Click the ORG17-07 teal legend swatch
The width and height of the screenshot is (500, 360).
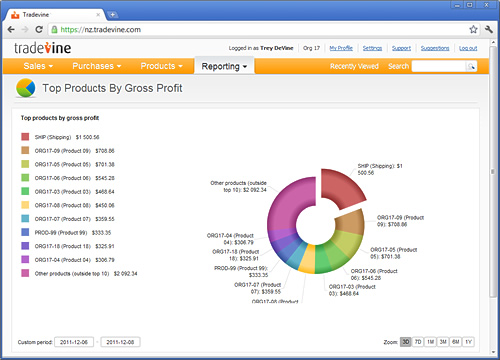[25, 219]
